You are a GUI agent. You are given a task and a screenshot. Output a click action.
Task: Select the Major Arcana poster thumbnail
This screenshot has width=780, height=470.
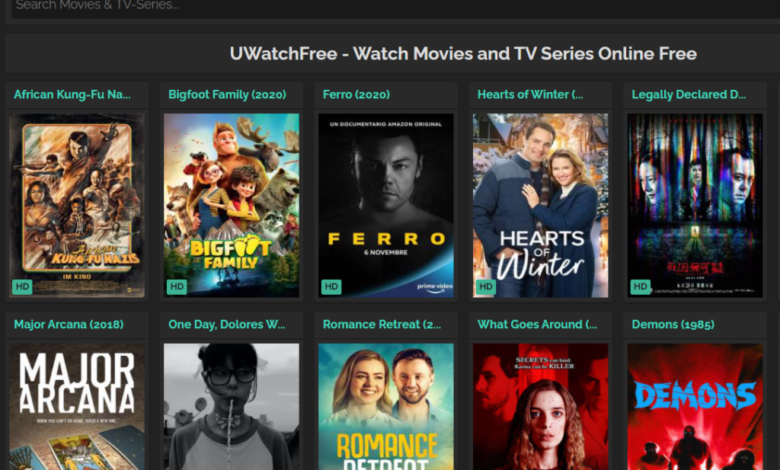coord(77,407)
